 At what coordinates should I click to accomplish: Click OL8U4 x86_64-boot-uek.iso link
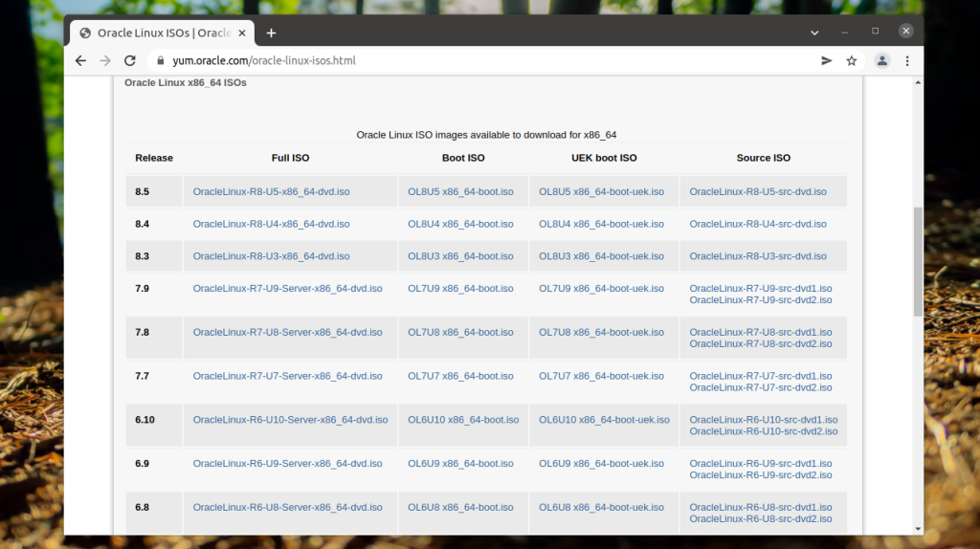601,224
